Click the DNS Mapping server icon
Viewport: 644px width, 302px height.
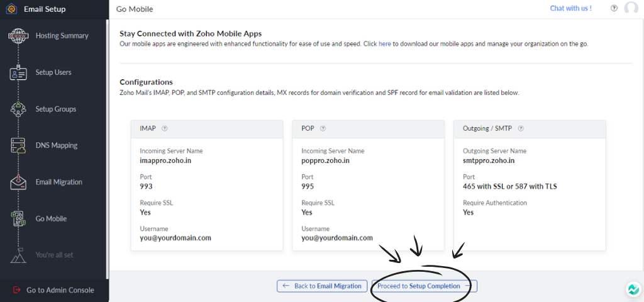point(18,146)
